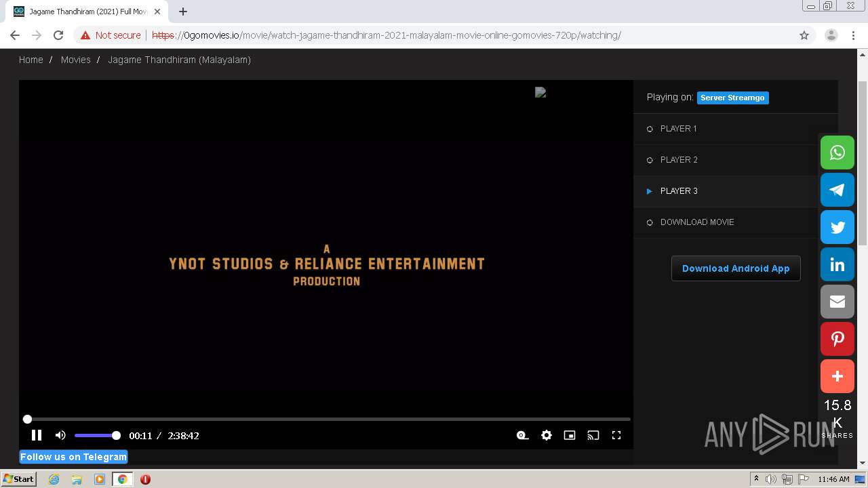Click the red Opera-style taskbar icon
Viewport: 868px width, 488px height.
pyautogui.click(x=145, y=479)
